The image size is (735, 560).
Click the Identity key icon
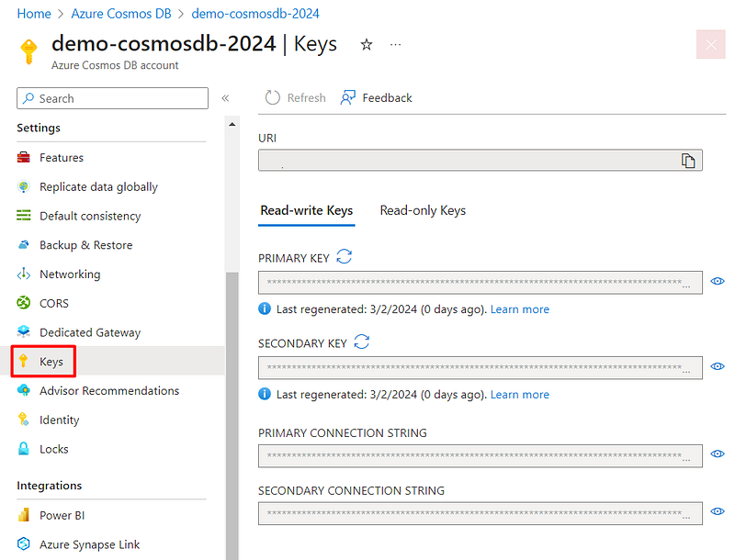[24, 419]
